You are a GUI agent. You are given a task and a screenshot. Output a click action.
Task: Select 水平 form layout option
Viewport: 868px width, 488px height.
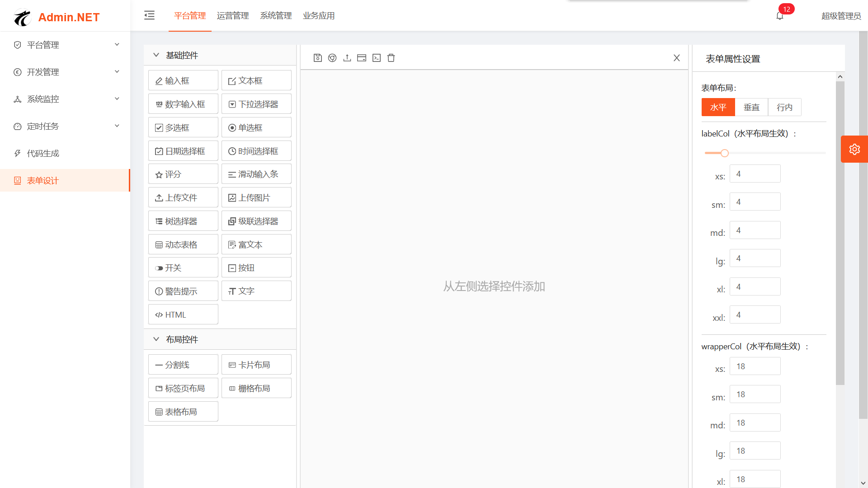pyautogui.click(x=718, y=107)
